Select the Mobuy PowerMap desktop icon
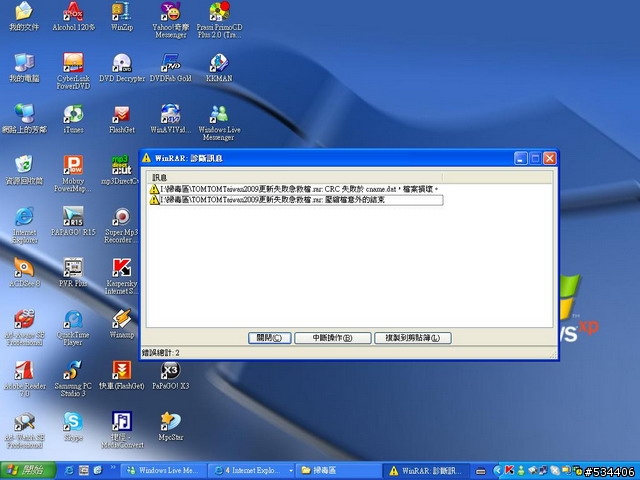The width and height of the screenshot is (640, 480). [x=73, y=173]
